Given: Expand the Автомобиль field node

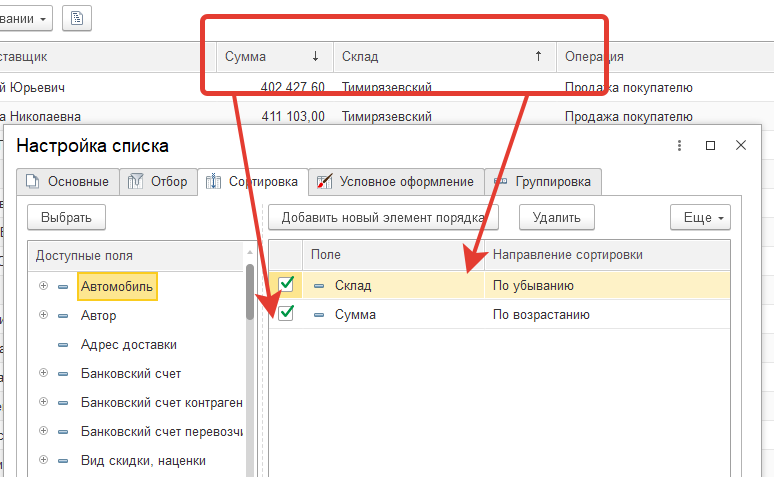Looking at the screenshot, I should 43,285.
